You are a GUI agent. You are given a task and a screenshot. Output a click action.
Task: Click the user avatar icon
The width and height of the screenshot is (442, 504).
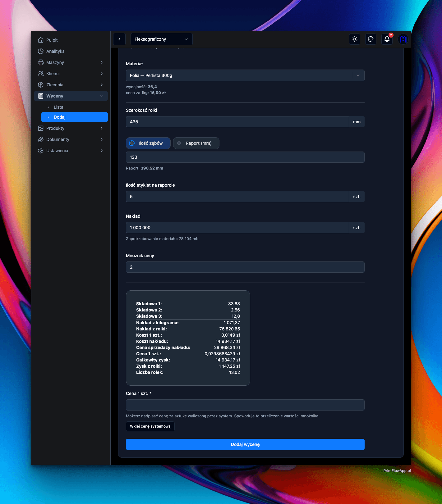(403, 39)
